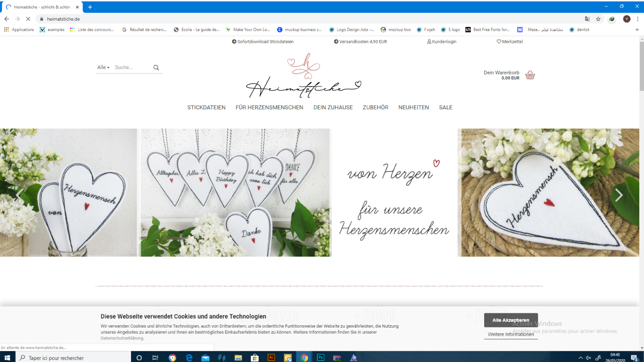Screen dimensions: 644x362
Task: Open the STICKDATEIEN menu
Action: 206,107
